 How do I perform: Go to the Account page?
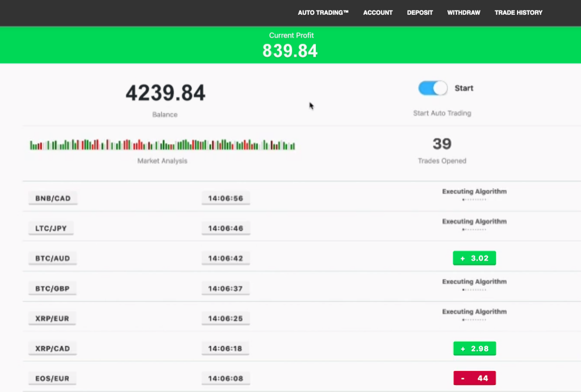pyautogui.click(x=378, y=13)
